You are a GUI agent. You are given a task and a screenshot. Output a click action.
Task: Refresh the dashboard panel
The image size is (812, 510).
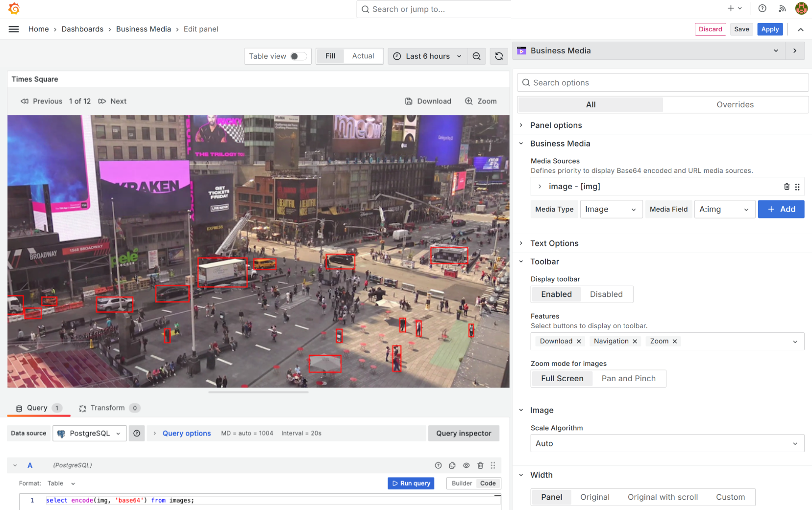click(x=499, y=56)
